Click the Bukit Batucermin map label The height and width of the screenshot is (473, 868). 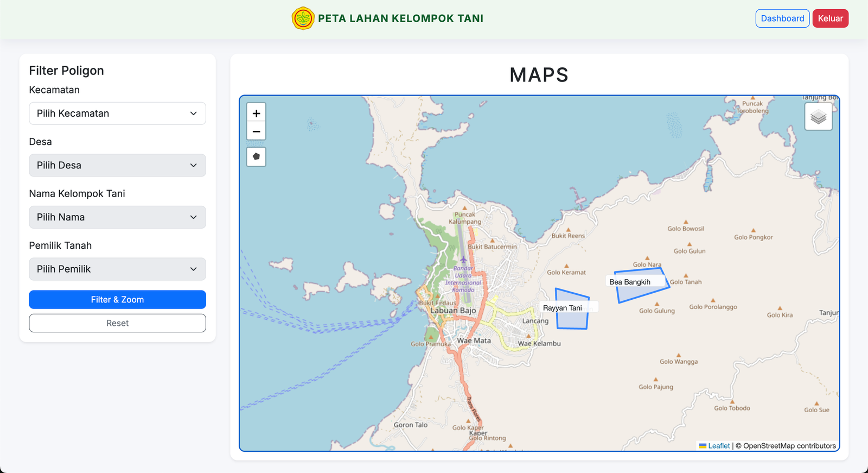492,247
